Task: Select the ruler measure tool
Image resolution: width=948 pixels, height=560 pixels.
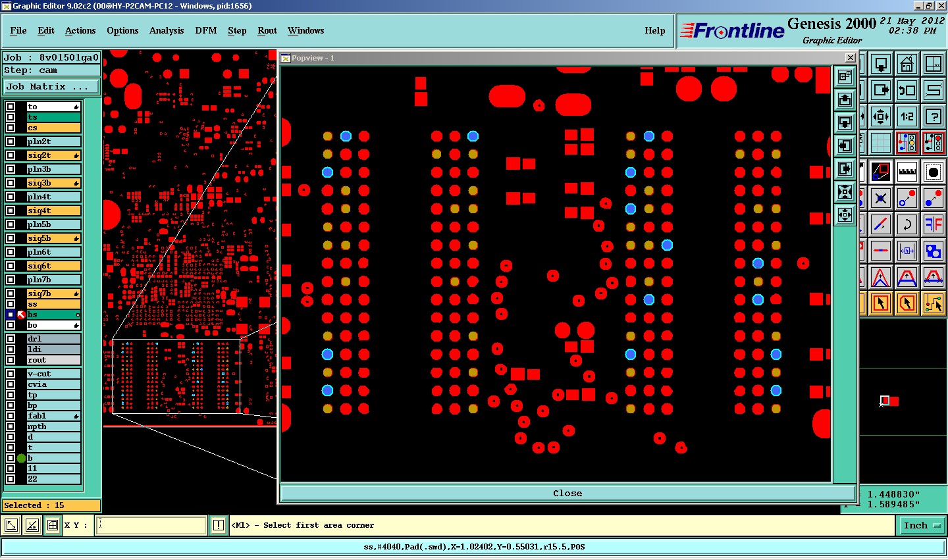Action: (x=907, y=172)
